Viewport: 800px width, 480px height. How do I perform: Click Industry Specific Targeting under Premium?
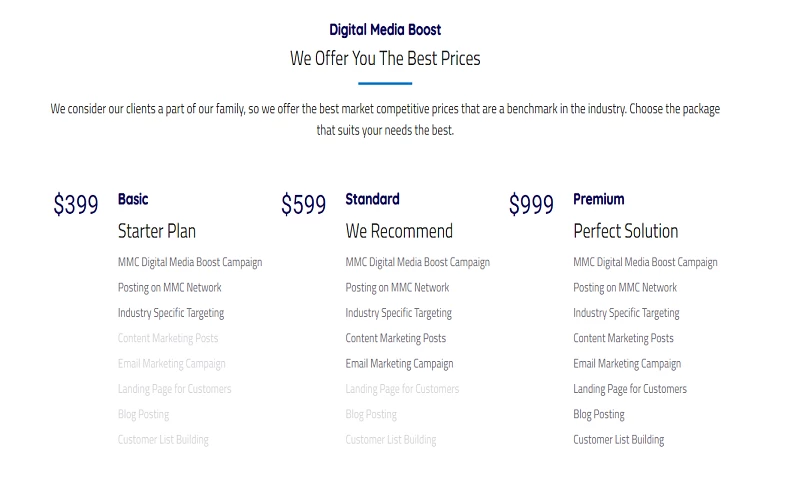(x=626, y=313)
